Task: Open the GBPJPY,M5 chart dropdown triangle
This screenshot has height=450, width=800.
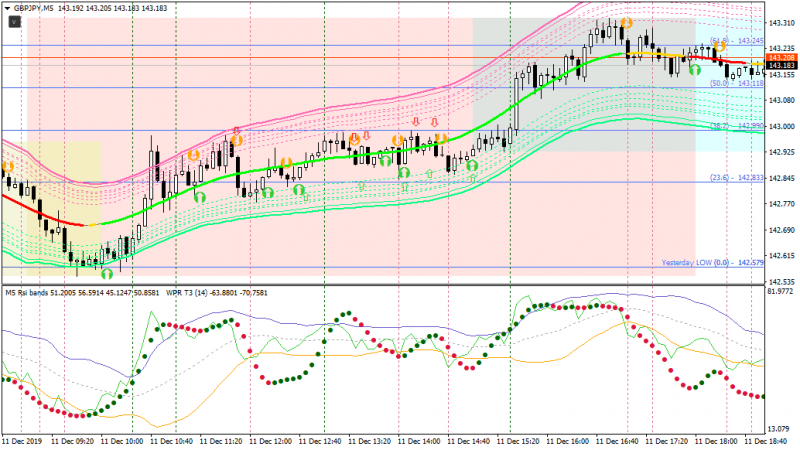Action: (x=8, y=8)
